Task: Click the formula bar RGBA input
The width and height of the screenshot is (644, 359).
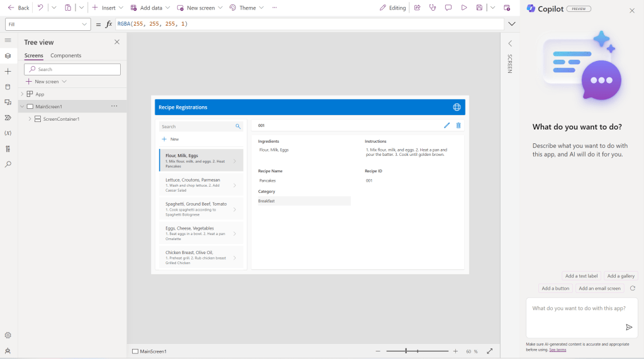Action: [x=309, y=25]
